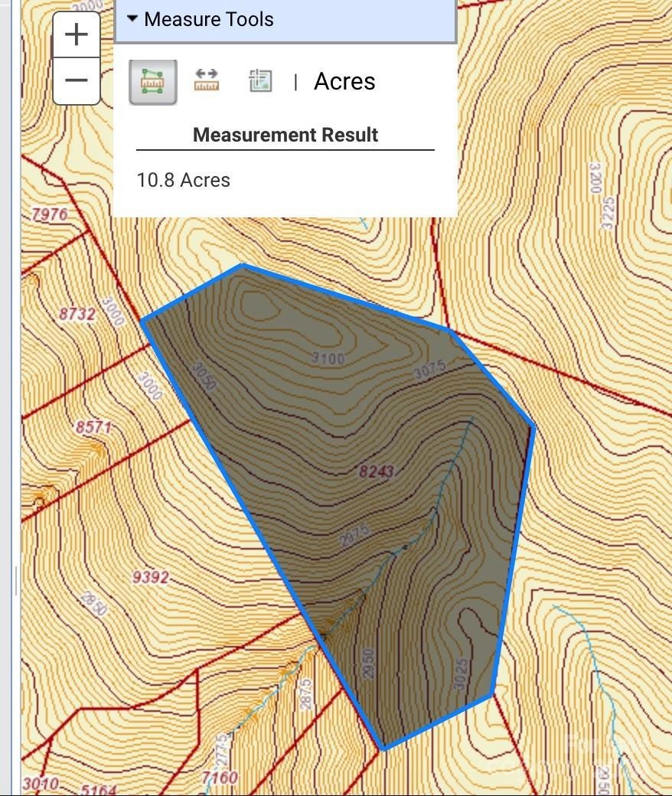
Task: Click the 3100 contour label
Action: click(x=328, y=358)
